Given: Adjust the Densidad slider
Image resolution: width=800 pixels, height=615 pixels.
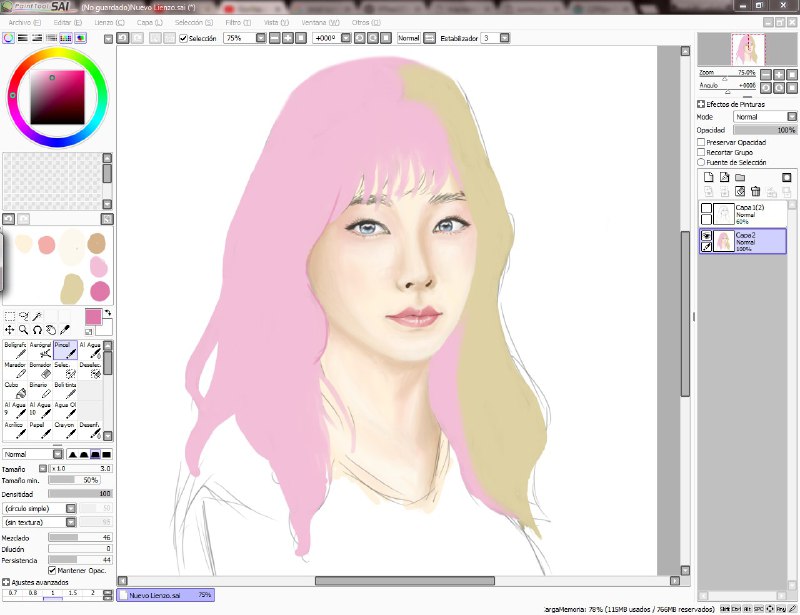Looking at the screenshot, I should tap(80, 494).
